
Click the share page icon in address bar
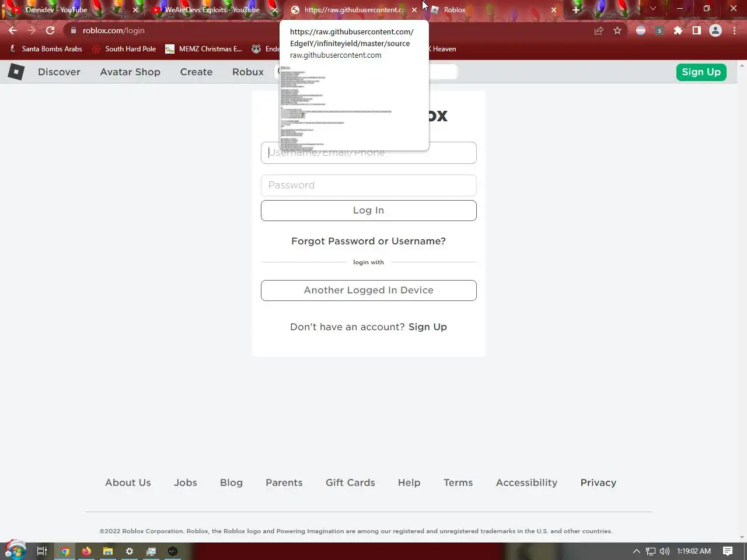599,30
